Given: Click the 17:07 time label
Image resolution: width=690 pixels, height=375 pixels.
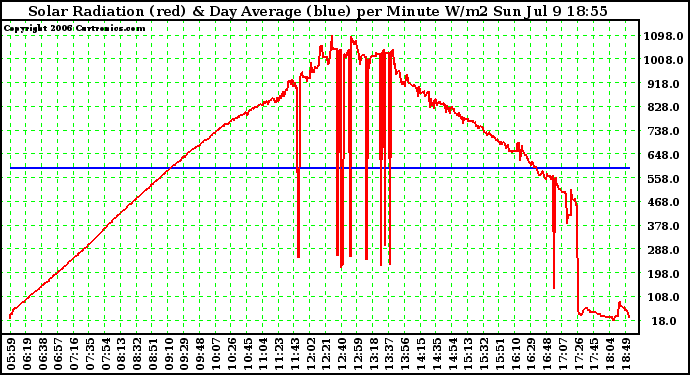Looking at the screenshot, I should (563, 354).
